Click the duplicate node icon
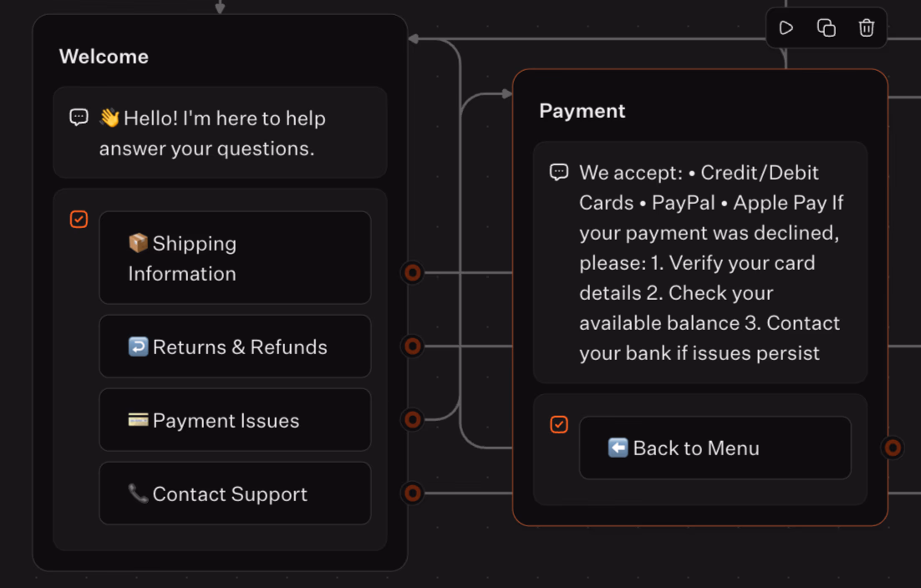The image size is (921, 588). [826, 28]
